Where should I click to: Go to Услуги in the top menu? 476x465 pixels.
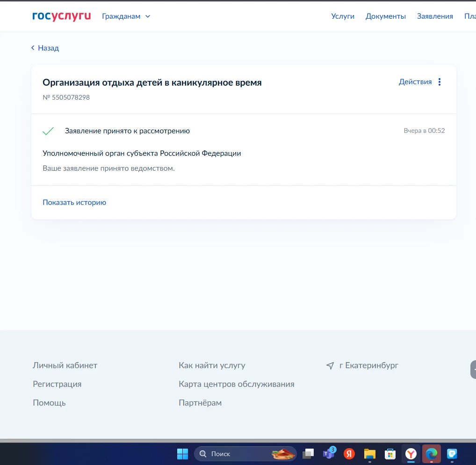click(343, 16)
